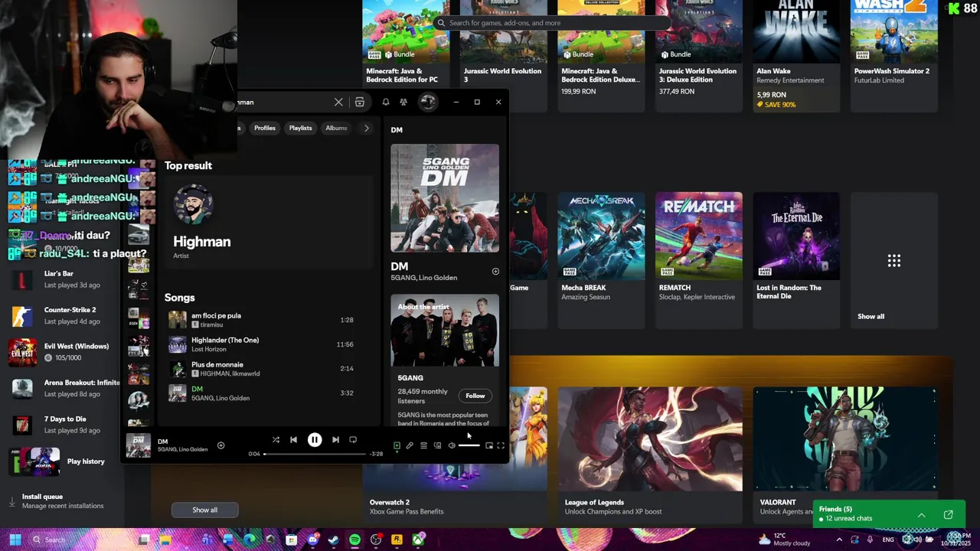Open Mecha BREAK game tile
This screenshot has width=980, height=551.
tap(601, 260)
